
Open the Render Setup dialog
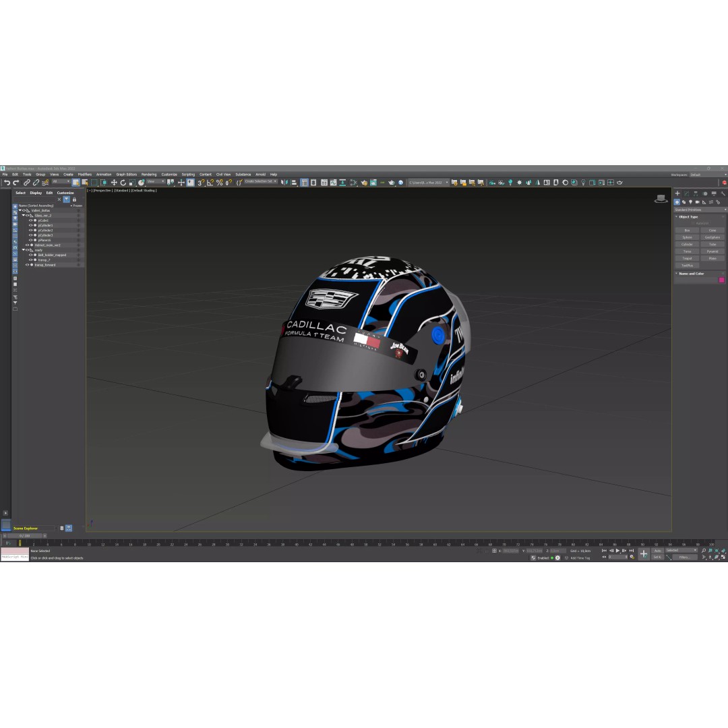coord(364,183)
